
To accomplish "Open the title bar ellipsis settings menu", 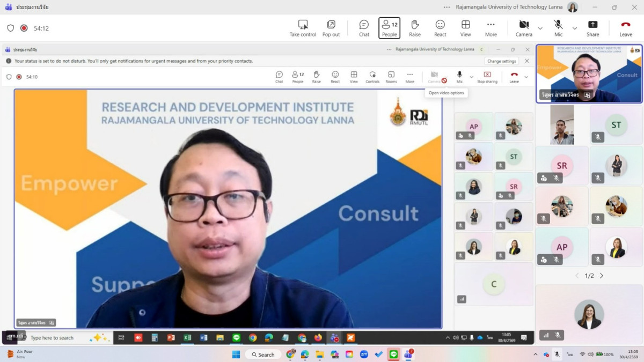I will tap(447, 7).
